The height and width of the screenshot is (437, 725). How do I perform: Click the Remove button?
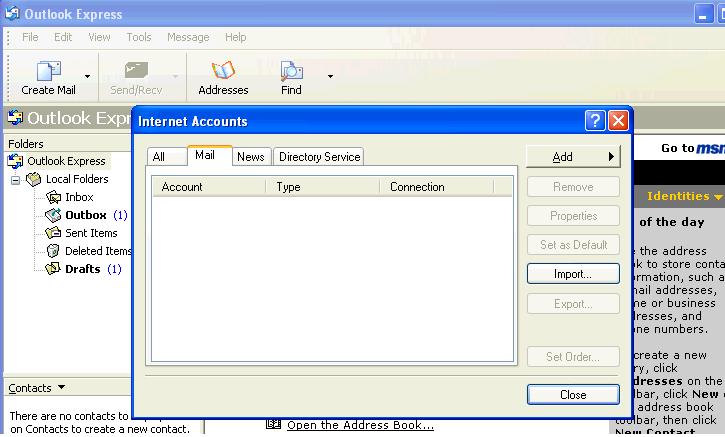(x=573, y=187)
